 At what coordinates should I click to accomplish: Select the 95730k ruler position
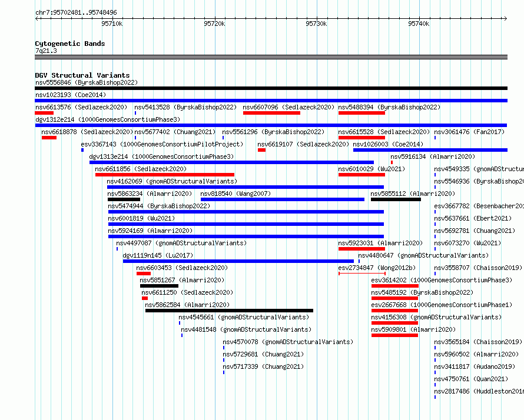tap(317, 24)
